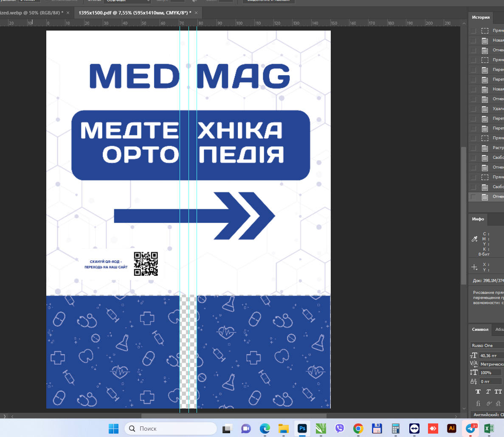Open the Метрически kerning dropdown
Screen dimensions: 504x437
tap(491, 364)
